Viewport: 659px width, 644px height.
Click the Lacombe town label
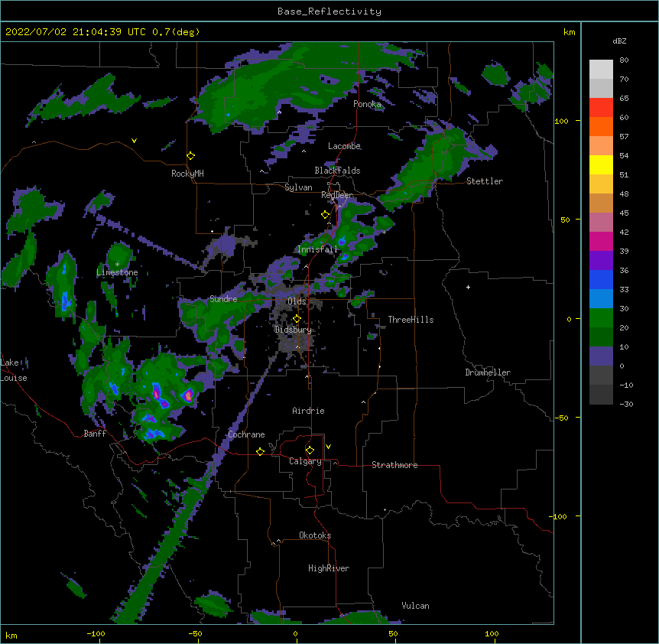(344, 146)
